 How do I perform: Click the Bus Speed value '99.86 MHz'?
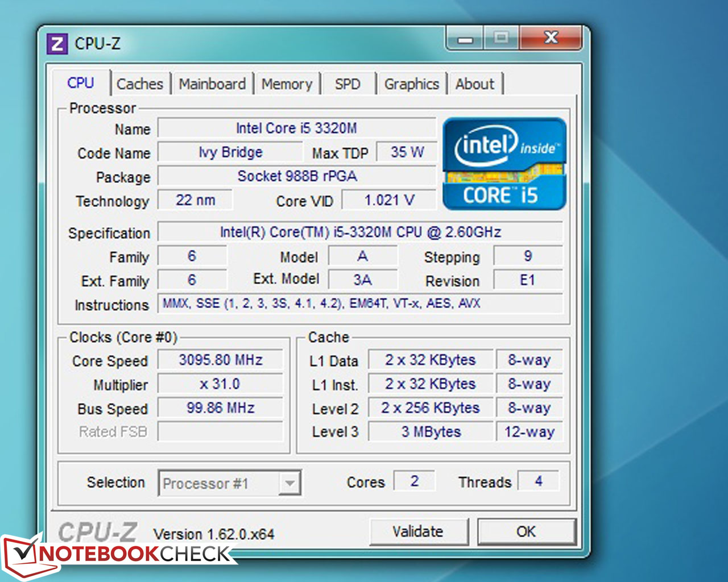pos(221,408)
